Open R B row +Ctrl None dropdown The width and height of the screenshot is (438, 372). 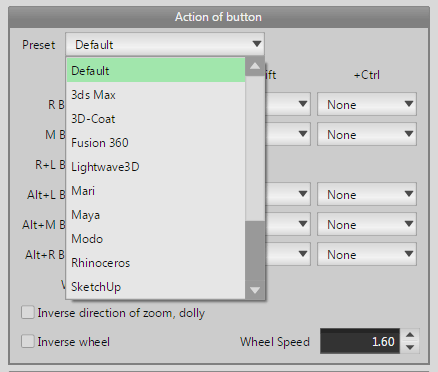[367, 104]
